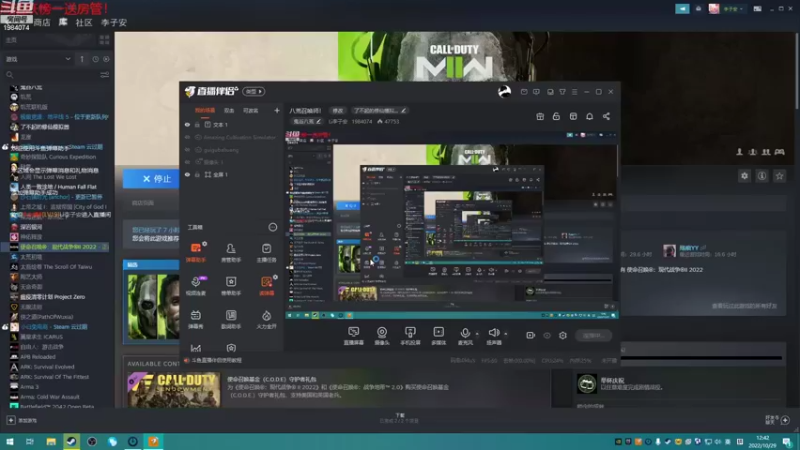The height and width of the screenshot is (450, 800).
Task: Open Windows Start menu
Action: tap(10, 441)
